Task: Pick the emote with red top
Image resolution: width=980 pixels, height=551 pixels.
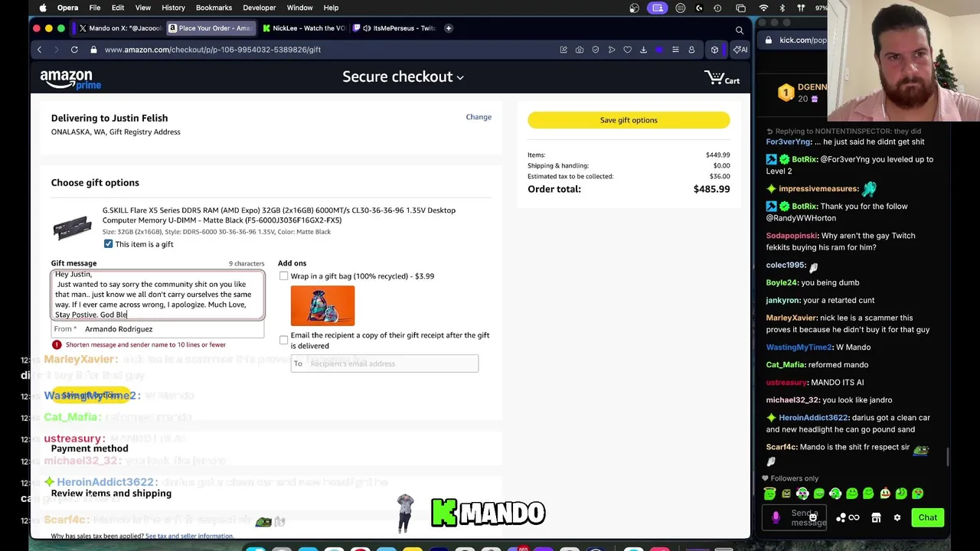Action: [x=884, y=494]
